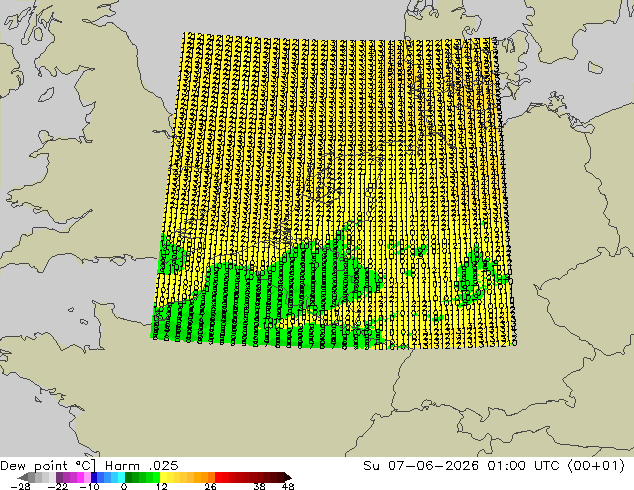
Task: Choose the yellow swatch above the 12 label
Action: pos(163,477)
